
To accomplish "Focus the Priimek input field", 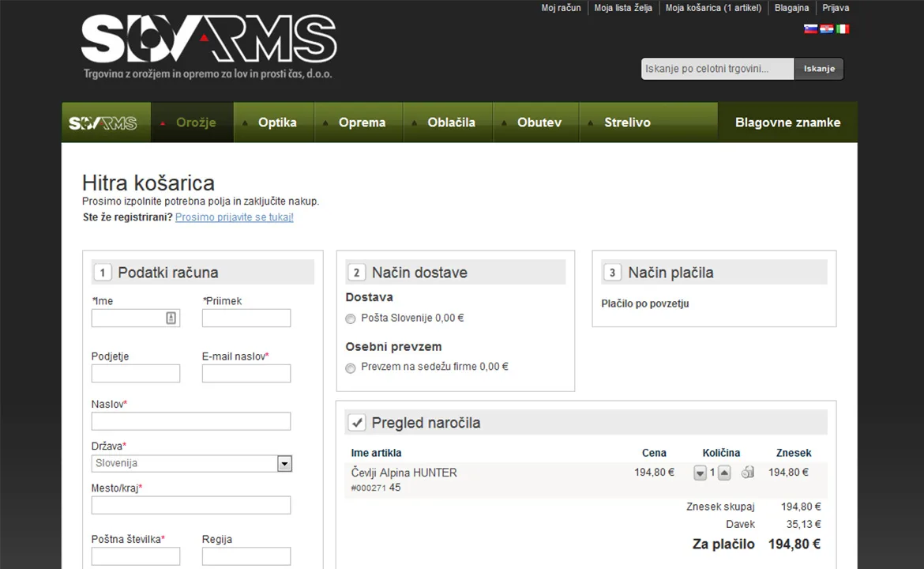I will 246,318.
